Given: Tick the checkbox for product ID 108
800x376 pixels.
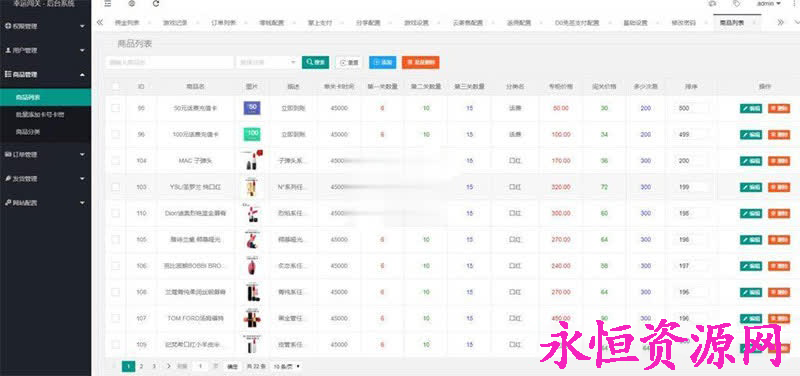Looking at the screenshot, I should tap(116, 292).
